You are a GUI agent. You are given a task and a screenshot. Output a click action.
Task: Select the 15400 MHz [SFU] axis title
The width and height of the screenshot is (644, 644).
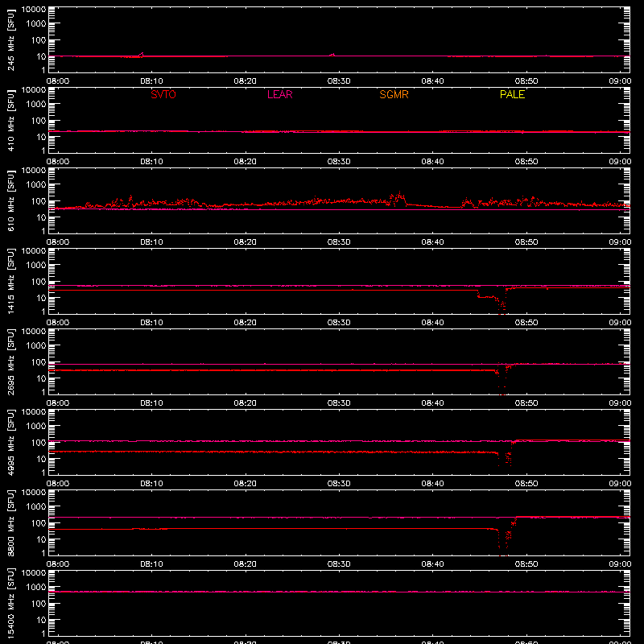tap(10, 603)
